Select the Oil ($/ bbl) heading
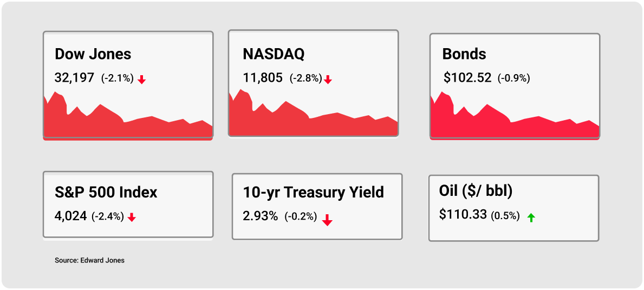Viewport: 644px width, 290px height. pos(476,192)
